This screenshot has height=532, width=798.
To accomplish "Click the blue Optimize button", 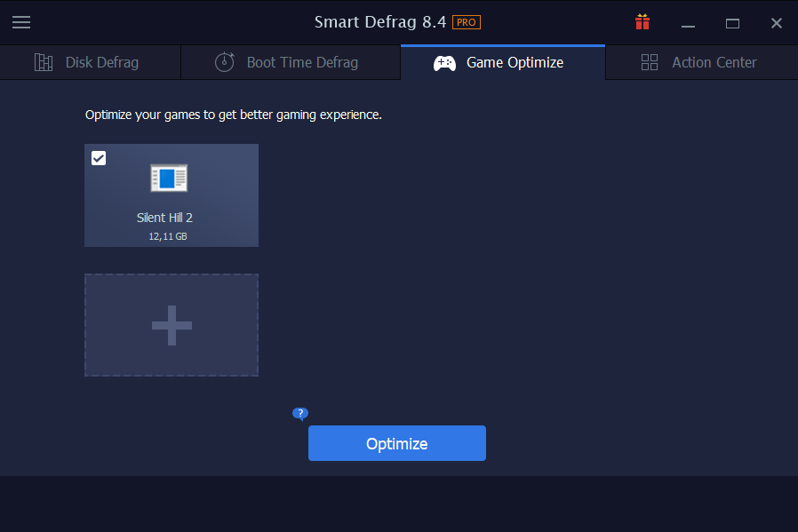I will [x=397, y=443].
